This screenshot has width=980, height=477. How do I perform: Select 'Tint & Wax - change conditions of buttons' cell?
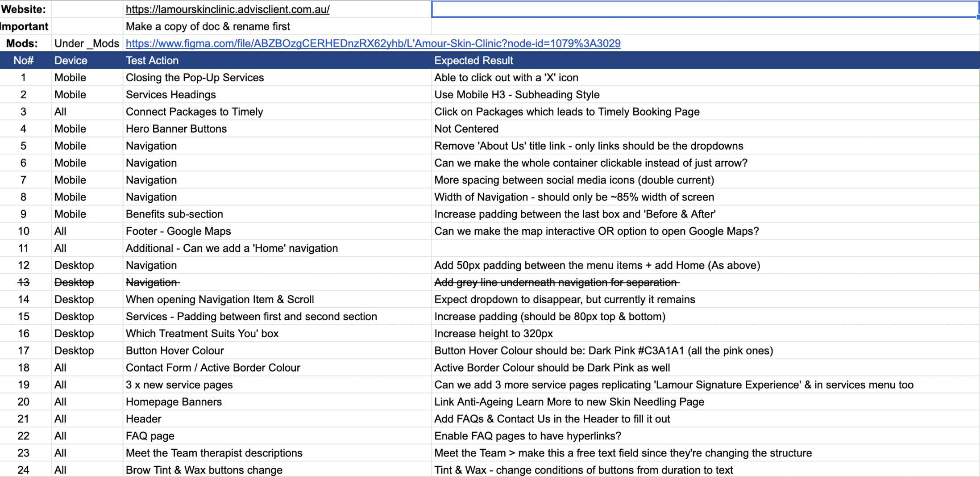705,470
